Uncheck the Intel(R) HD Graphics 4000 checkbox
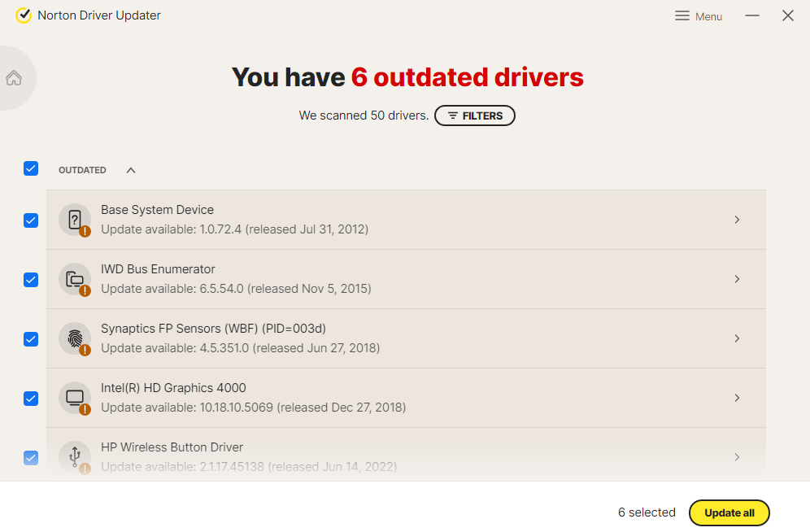The height and width of the screenshot is (532, 810). click(x=31, y=399)
